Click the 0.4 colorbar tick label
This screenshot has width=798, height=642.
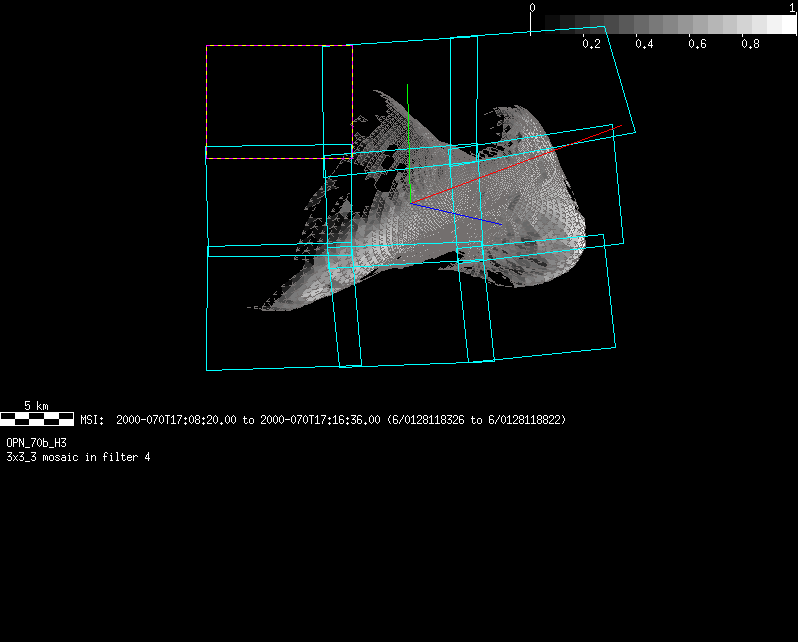coord(644,45)
